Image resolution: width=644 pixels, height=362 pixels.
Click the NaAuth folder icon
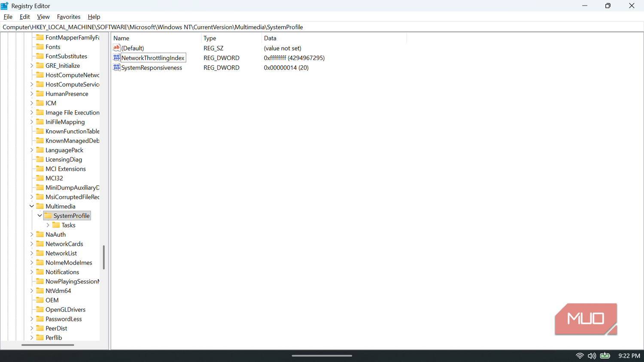pos(40,234)
